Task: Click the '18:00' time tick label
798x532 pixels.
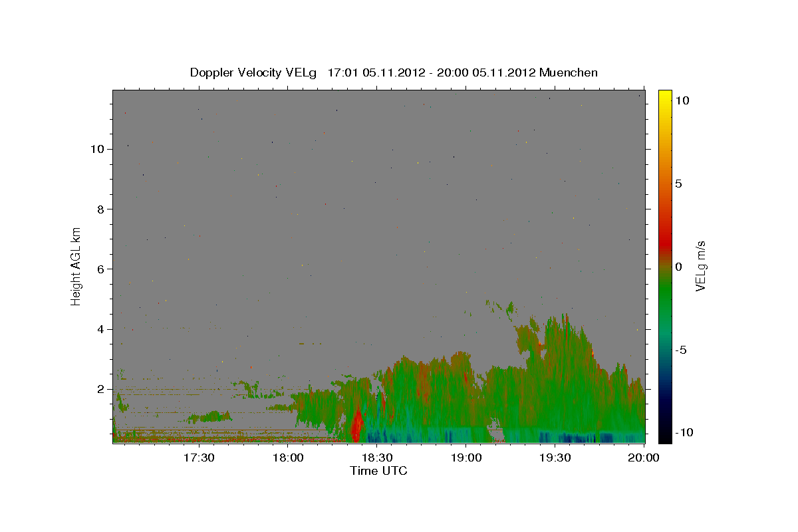Action: pos(288,458)
